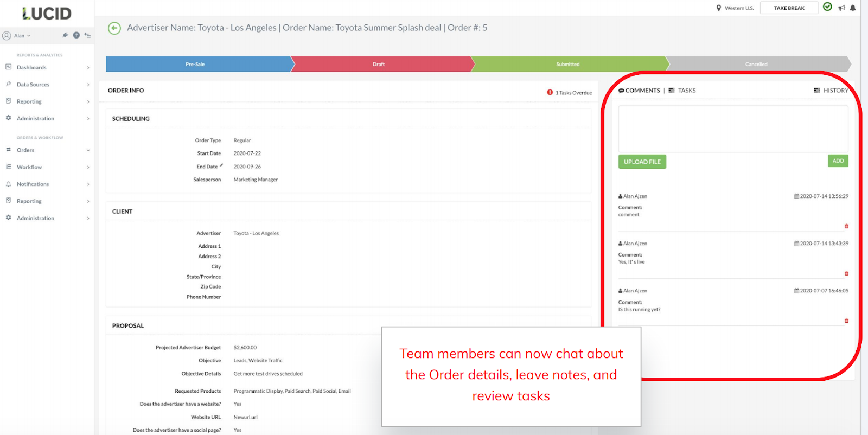Image resolution: width=868 pixels, height=435 pixels.
Task: Open announcements via the megaphone icon
Action: point(841,8)
